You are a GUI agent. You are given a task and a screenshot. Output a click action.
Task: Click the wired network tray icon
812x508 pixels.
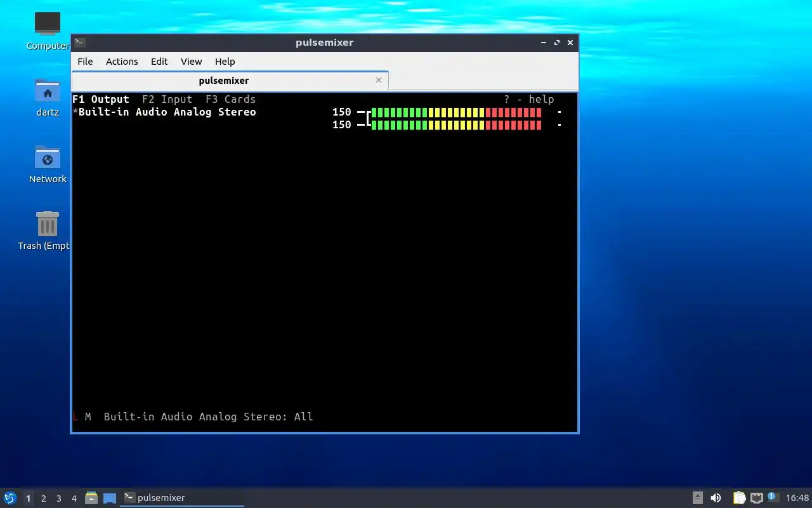756,498
